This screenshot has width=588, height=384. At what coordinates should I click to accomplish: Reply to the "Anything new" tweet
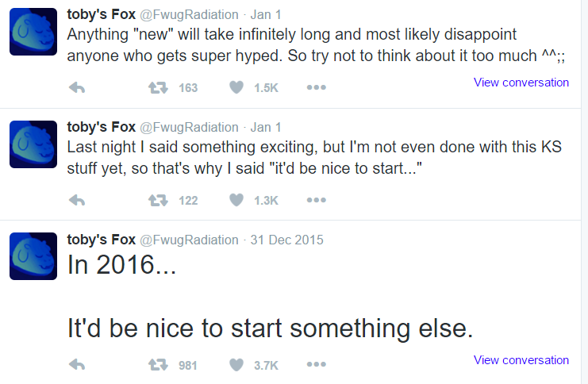[77, 88]
